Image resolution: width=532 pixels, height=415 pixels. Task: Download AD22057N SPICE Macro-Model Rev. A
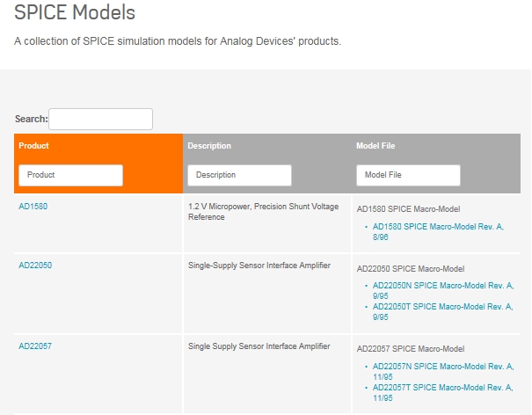(x=442, y=367)
